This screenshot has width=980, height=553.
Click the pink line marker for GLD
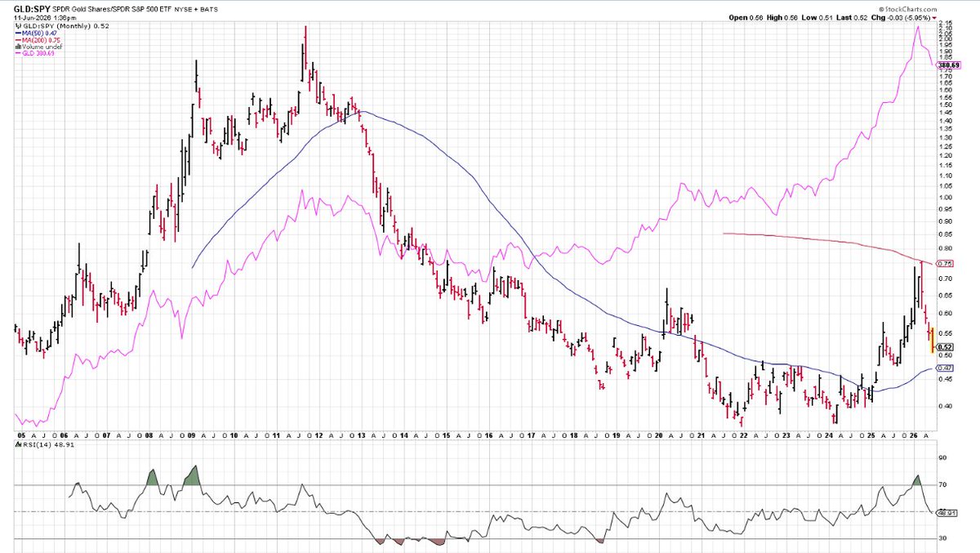17,52
